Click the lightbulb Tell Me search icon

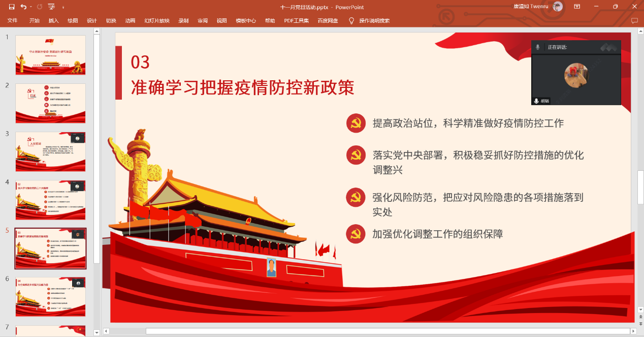(351, 21)
